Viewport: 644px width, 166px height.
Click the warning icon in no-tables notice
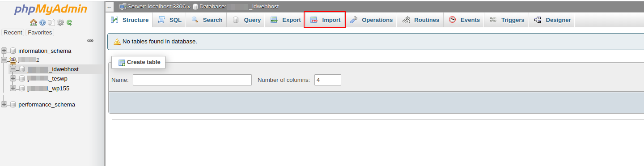click(x=117, y=42)
